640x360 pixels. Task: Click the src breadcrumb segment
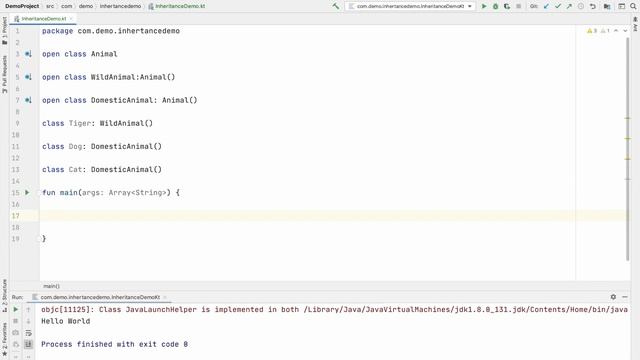click(x=50, y=6)
